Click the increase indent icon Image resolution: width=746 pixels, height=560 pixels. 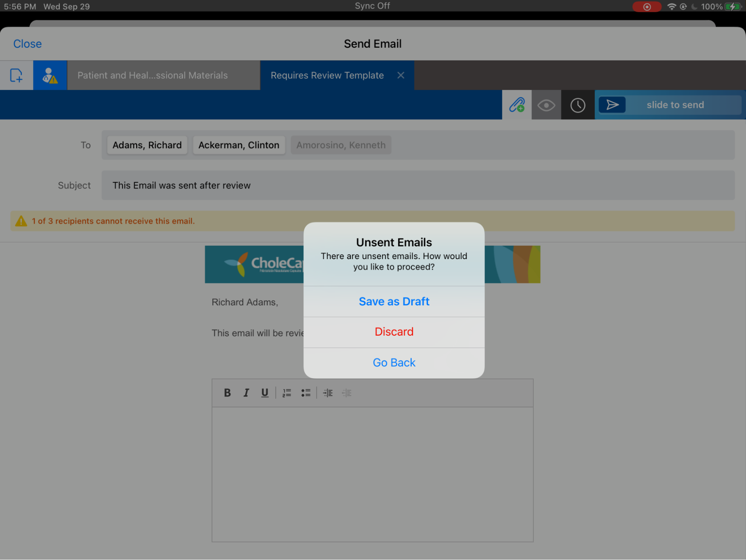327,392
